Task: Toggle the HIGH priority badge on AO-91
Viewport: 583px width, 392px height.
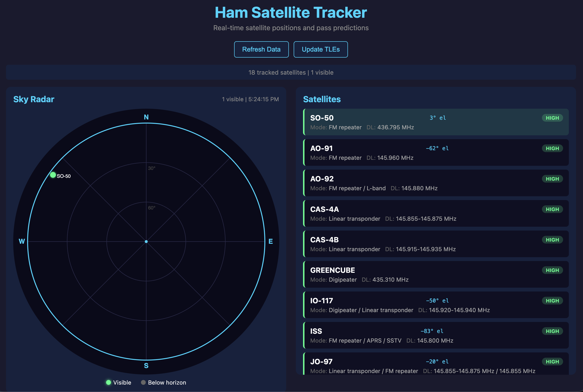Action: click(553, 148)
